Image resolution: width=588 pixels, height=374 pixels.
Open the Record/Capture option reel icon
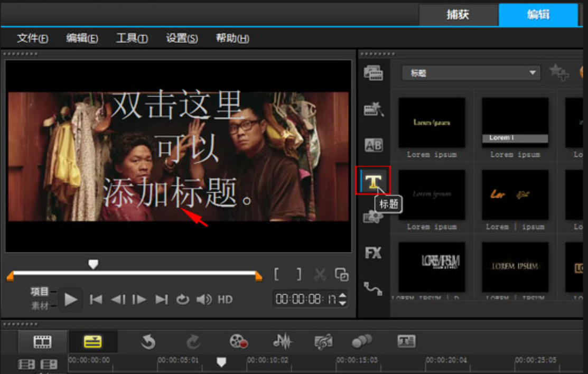pos(238,341)
